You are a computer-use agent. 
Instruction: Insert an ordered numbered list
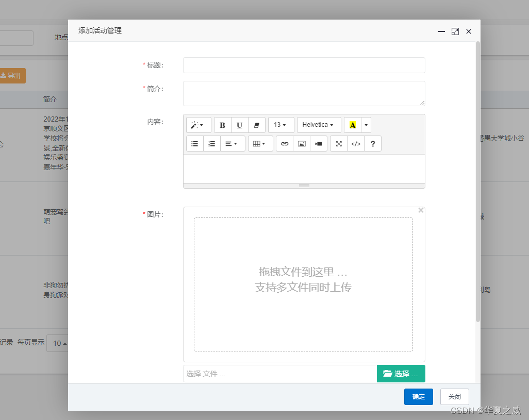[212, 144]
